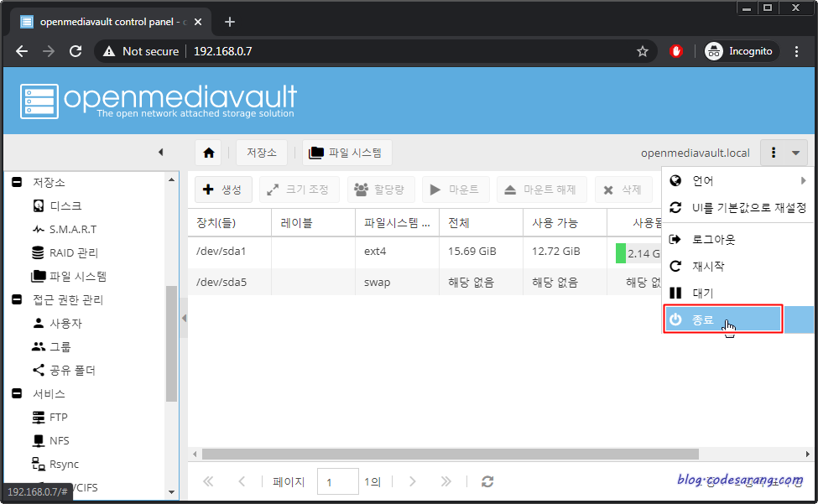The height and width of the screenshot is (504, 818).
Task: Select UI를 기본값으로 재설정 menu item
Action: 737,207
